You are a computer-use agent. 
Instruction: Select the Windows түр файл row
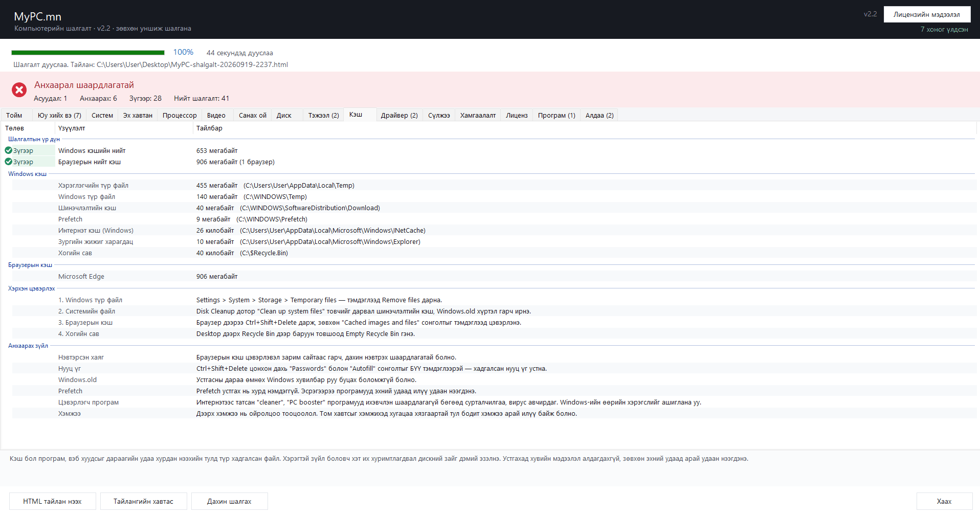tap(494, 196)
